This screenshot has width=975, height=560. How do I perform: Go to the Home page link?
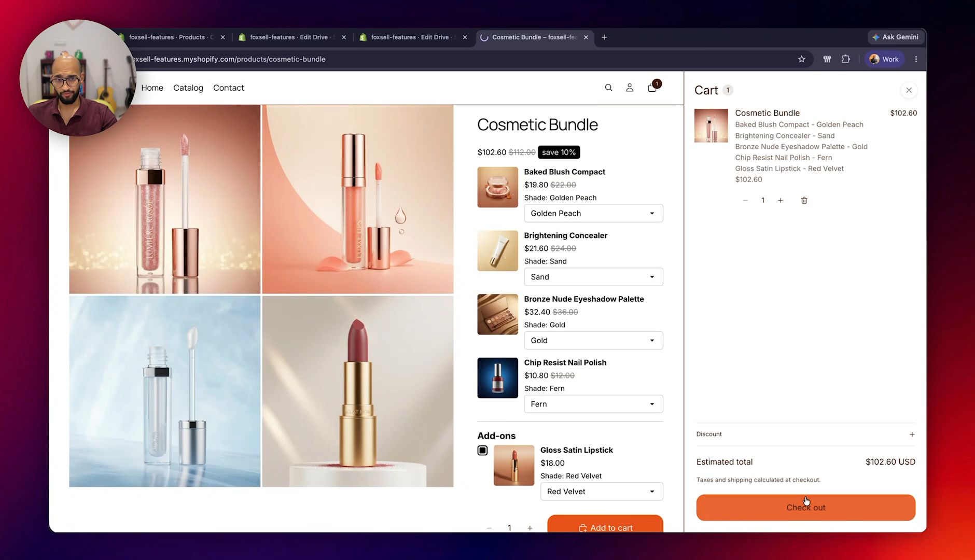coord(152,88)
